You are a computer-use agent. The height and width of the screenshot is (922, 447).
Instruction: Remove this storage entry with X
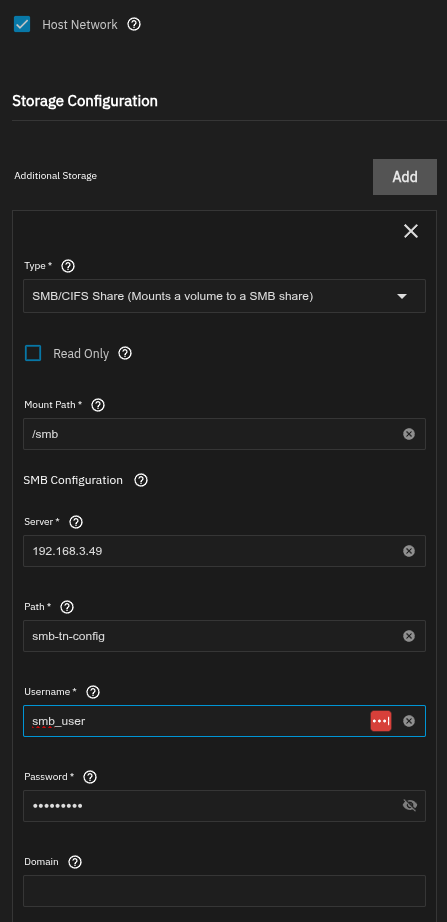coord(411,231)
